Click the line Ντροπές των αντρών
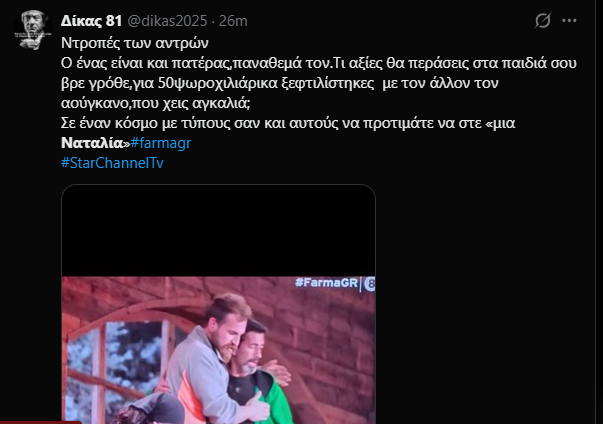The height and width of the screenshot is (424, 603). pos(135,43)
